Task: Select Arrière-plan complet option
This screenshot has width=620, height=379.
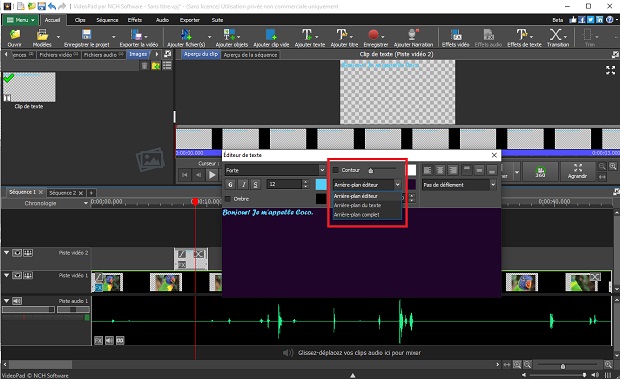Action: click(367, 215)
